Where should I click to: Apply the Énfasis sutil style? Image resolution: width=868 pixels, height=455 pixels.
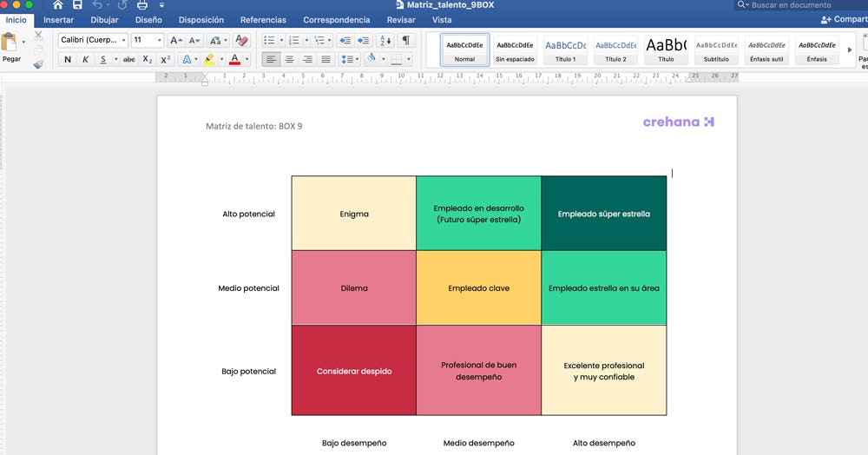[766, 50]
